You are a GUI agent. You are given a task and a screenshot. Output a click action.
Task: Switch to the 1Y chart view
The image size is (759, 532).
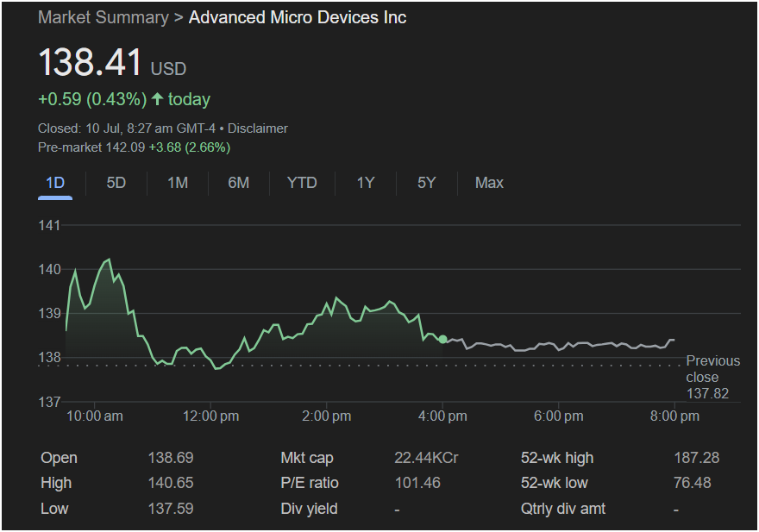coord(366,183)
